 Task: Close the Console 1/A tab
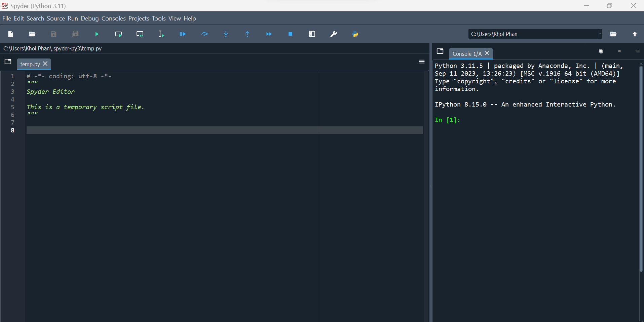pyautogui.click(x=487, y=53)
